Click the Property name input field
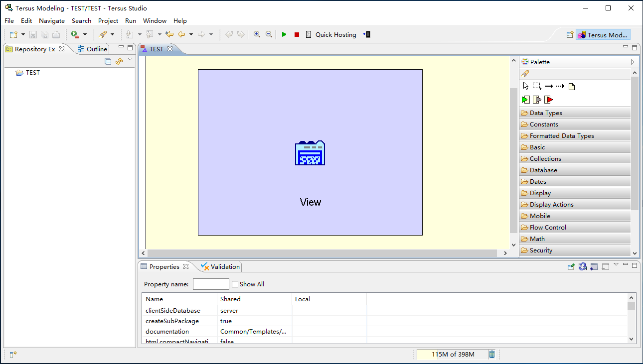 coord(211,284)
